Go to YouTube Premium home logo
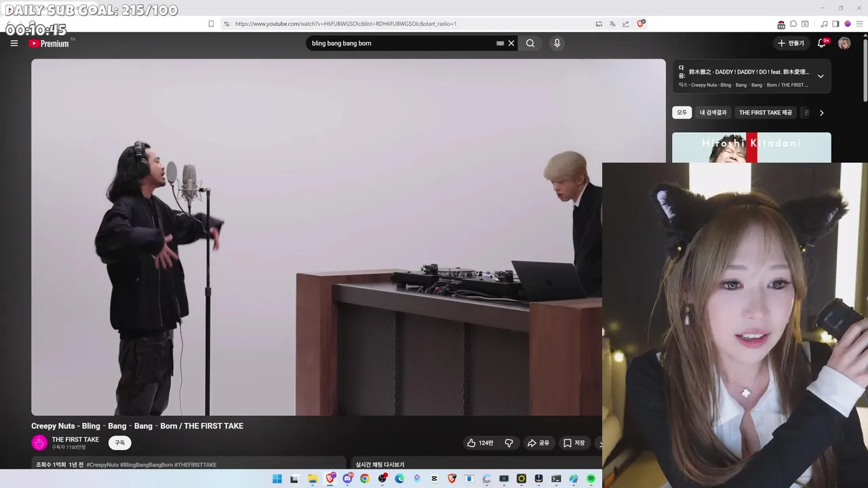Screen dimensions: 868x488 point(49,43)
